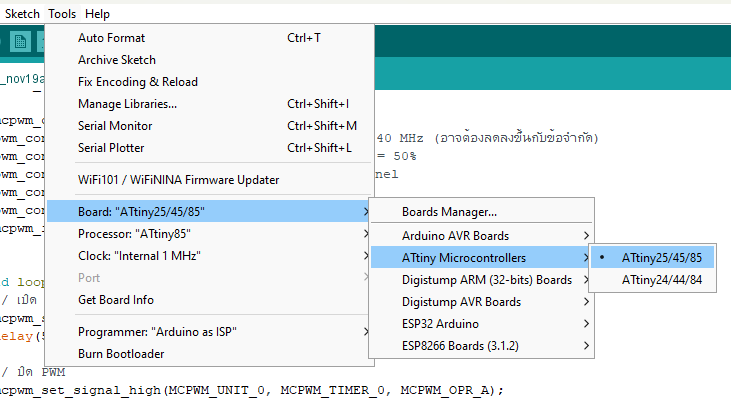731x401 pixels.
Task: Select Fix Encoding & Reload
Action: click(x=210, y=82)
